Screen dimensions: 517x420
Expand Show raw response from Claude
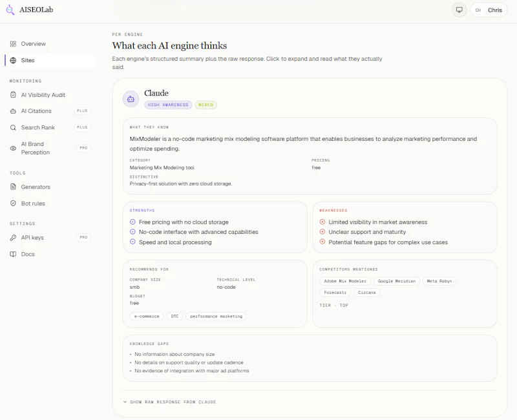pos(170,402)
